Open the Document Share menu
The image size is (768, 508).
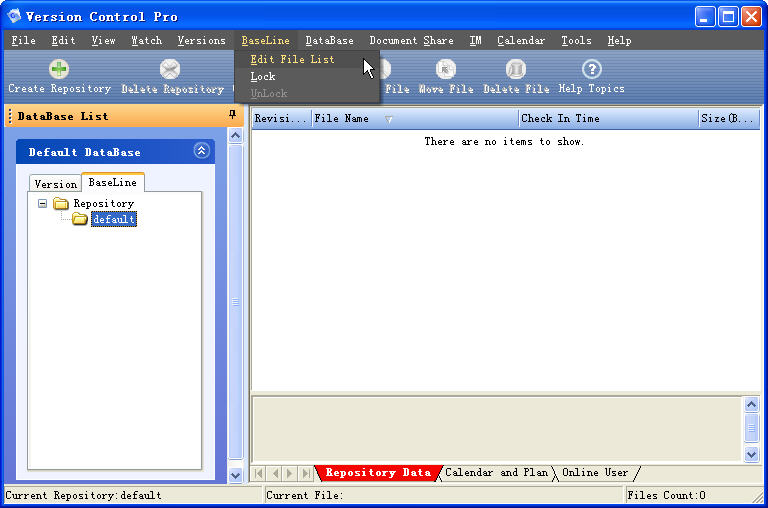click(411, 40)
